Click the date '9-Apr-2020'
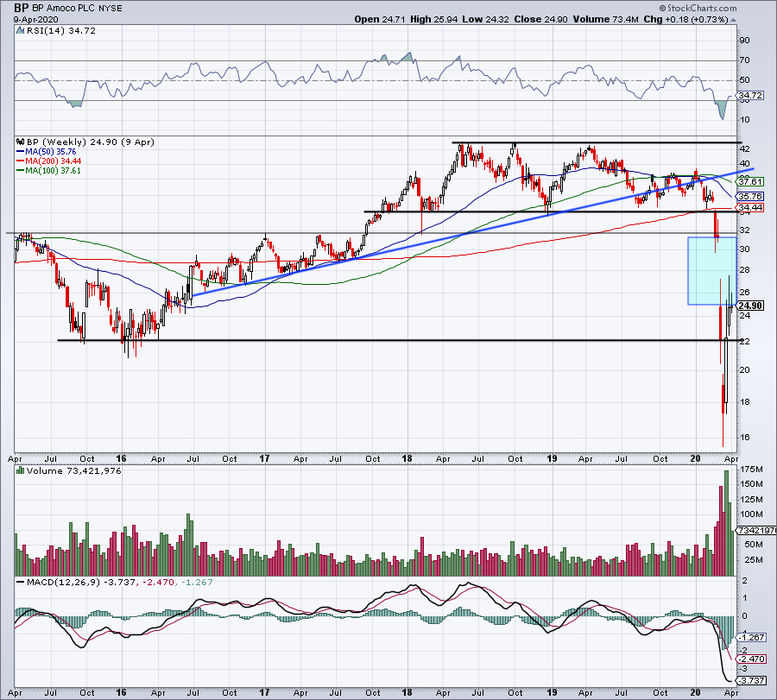Screen dimensions: 777x700 (x=35, y=20)
